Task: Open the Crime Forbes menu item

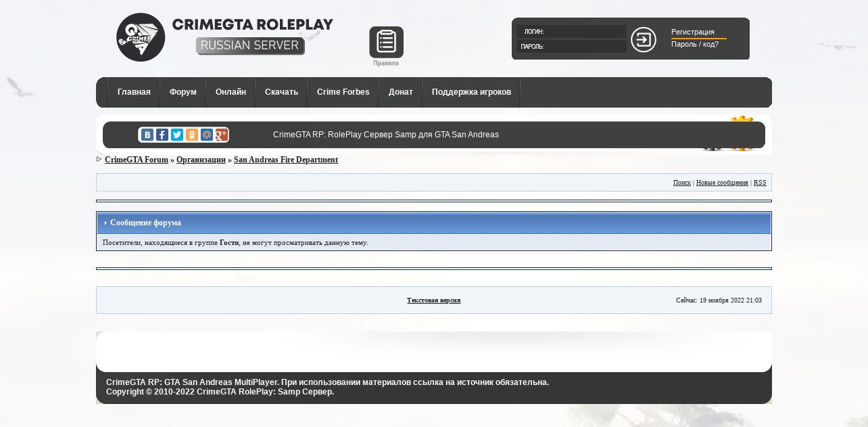Action: tap(343, 92)
